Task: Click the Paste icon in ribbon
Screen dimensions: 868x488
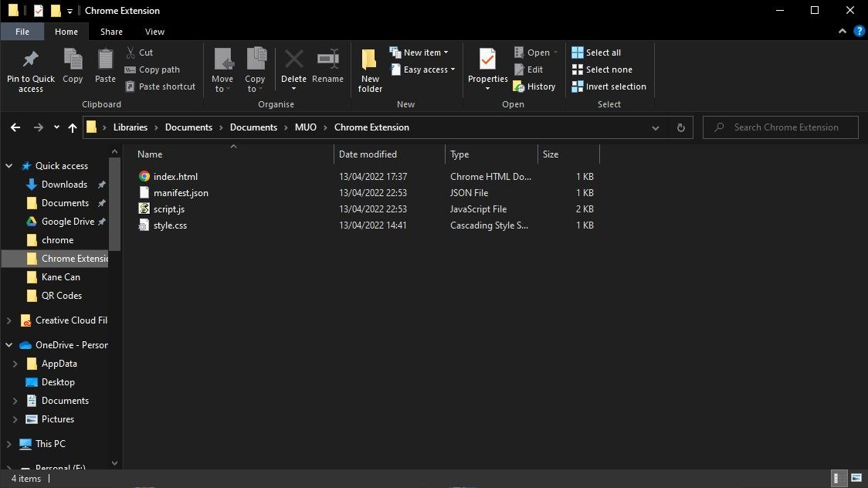Action: click(105, 60)
